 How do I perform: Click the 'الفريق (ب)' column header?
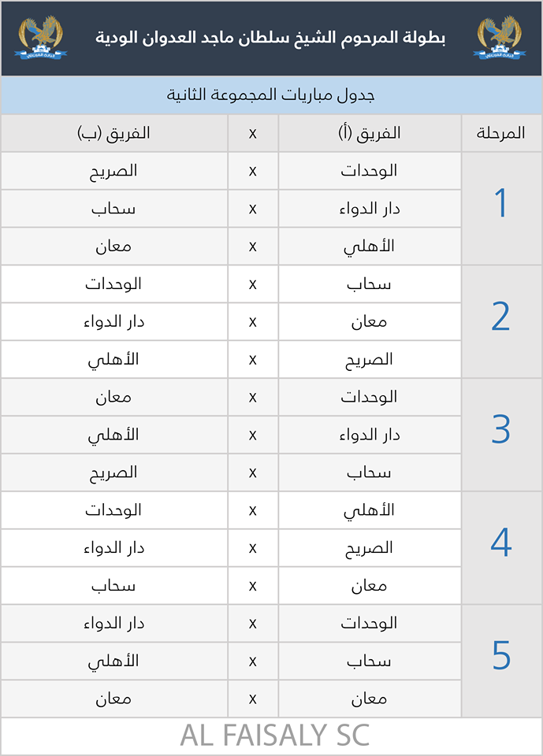tap(114, 133)
